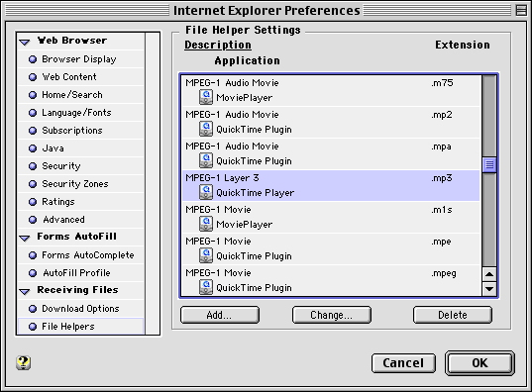Open Security preferences
This screenshot has width=532, height=392.
tap(81, 166)
